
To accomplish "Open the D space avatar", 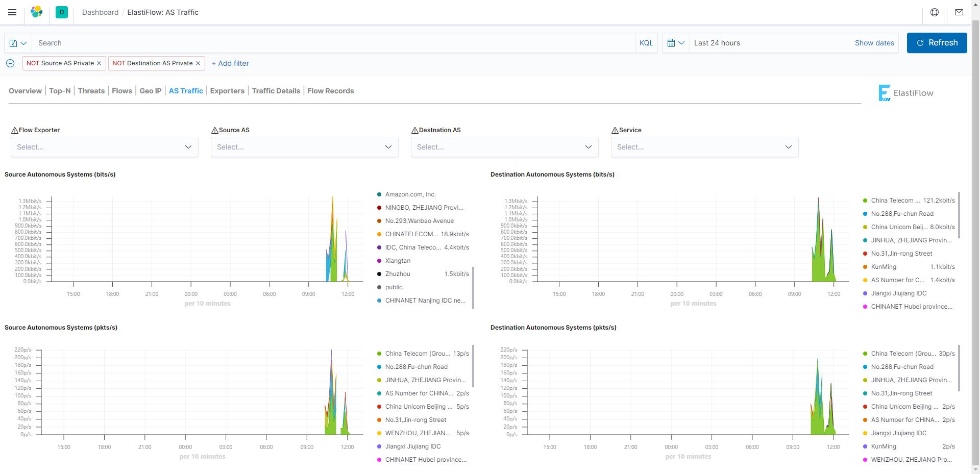I will 62,12.
